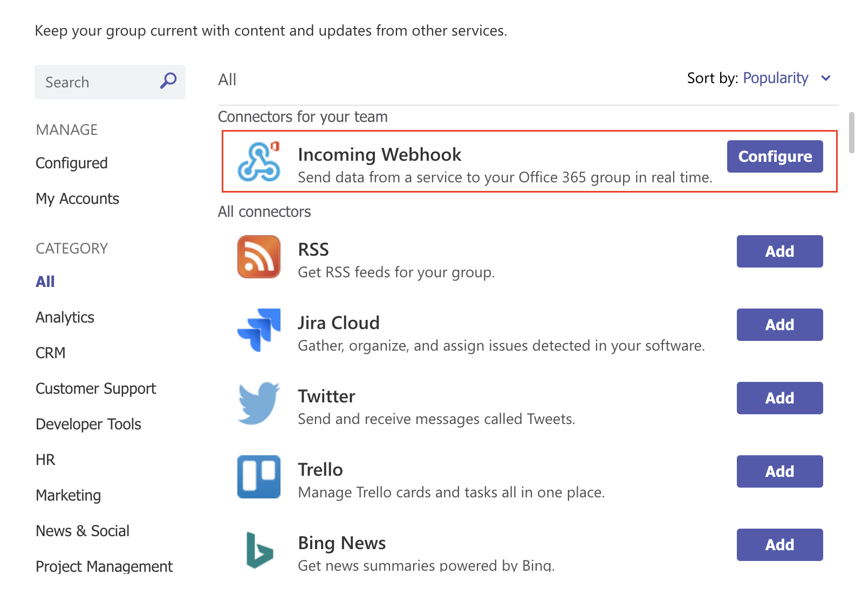Select the Project Management category

click(x=104, y=566)
